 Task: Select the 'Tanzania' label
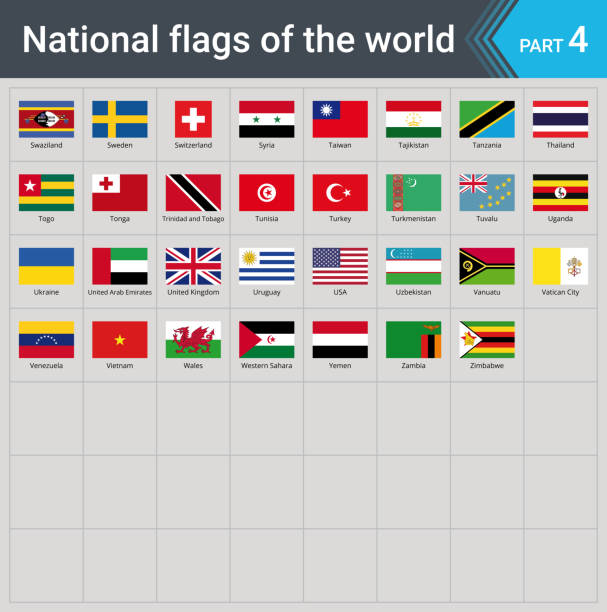coord(487,145)
